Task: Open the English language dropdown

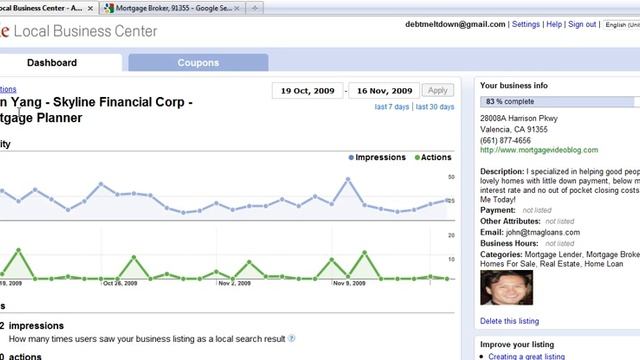Action: pos(622,25)
